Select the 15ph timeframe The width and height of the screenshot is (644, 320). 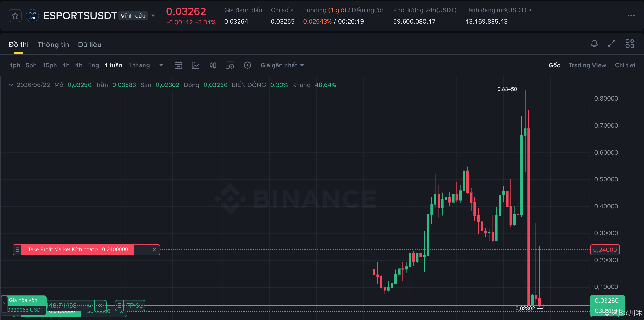[x=50, y=65]
